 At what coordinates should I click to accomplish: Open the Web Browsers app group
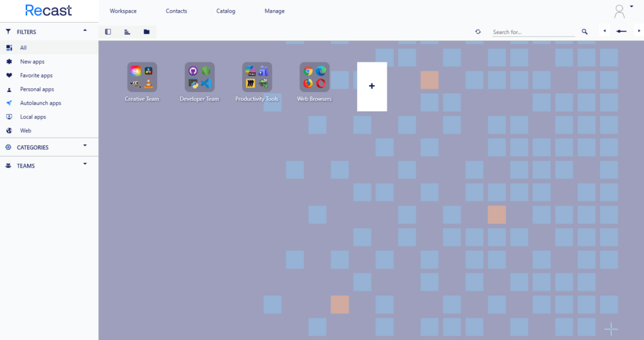pos(314,82)
